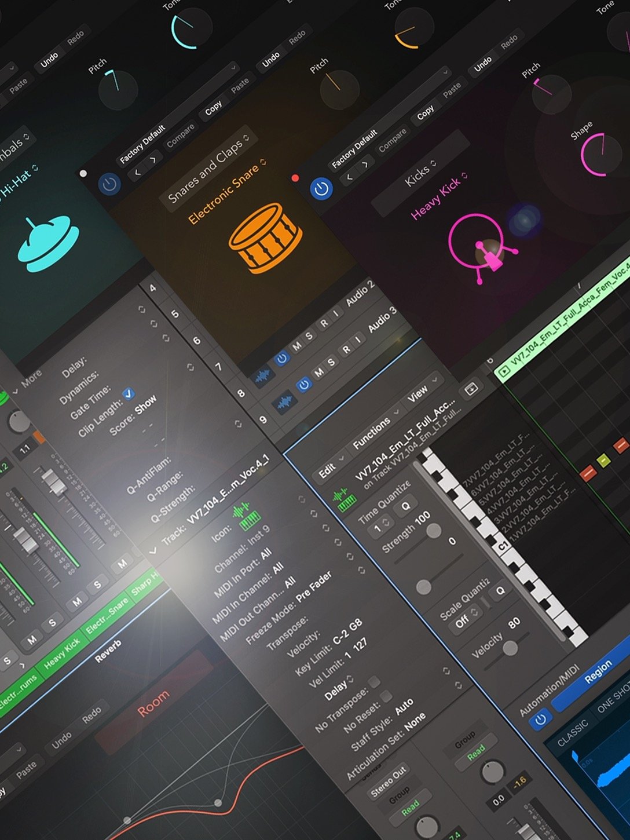630x840 pixels.
Task: Toggle the No Reset checkbox
Action: click(x=386, y=696)
